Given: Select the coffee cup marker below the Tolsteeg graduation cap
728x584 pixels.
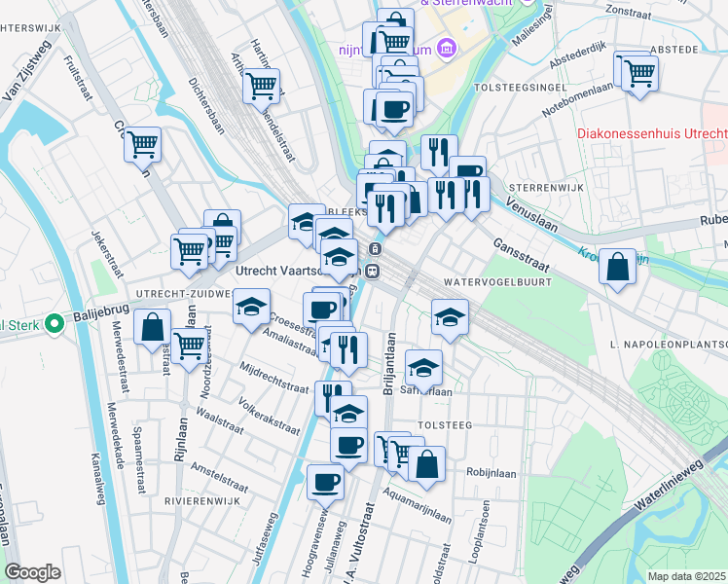Looking at the screenshot, I should [x=348, y=446].
